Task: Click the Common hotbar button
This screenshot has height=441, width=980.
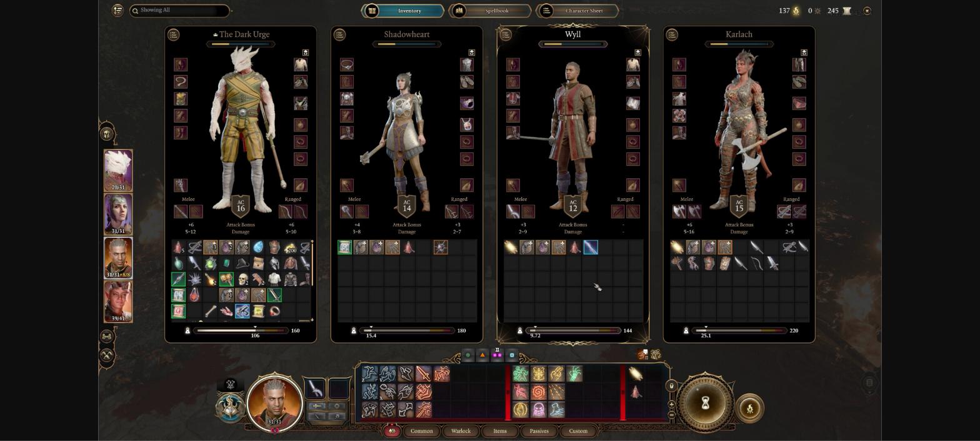Action: [421, 431]
